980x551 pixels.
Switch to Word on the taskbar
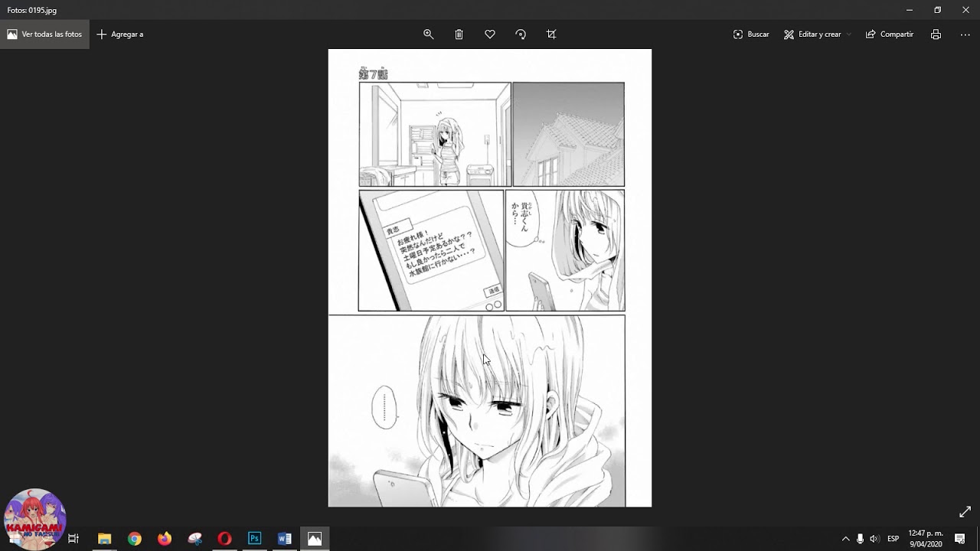284,539
